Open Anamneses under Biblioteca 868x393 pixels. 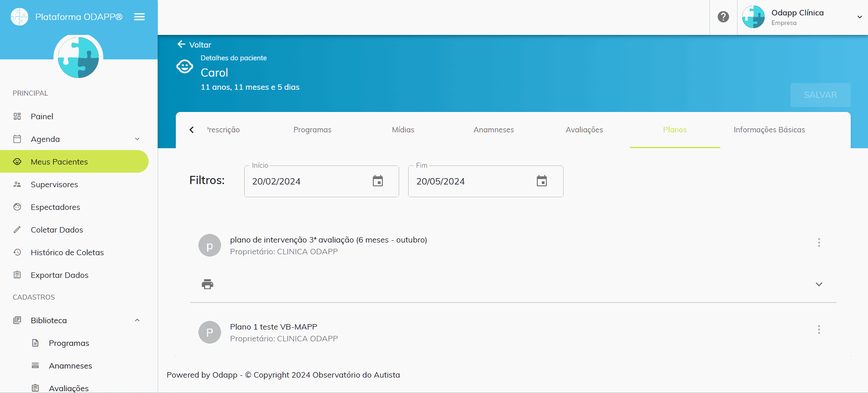tap(74, 366)
